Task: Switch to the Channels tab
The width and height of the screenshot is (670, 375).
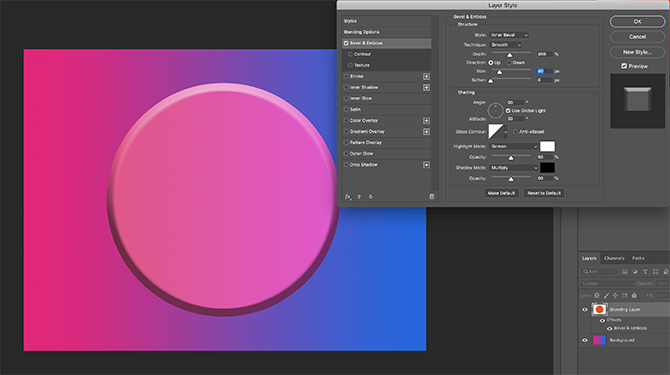Action: tap(614, 258)
